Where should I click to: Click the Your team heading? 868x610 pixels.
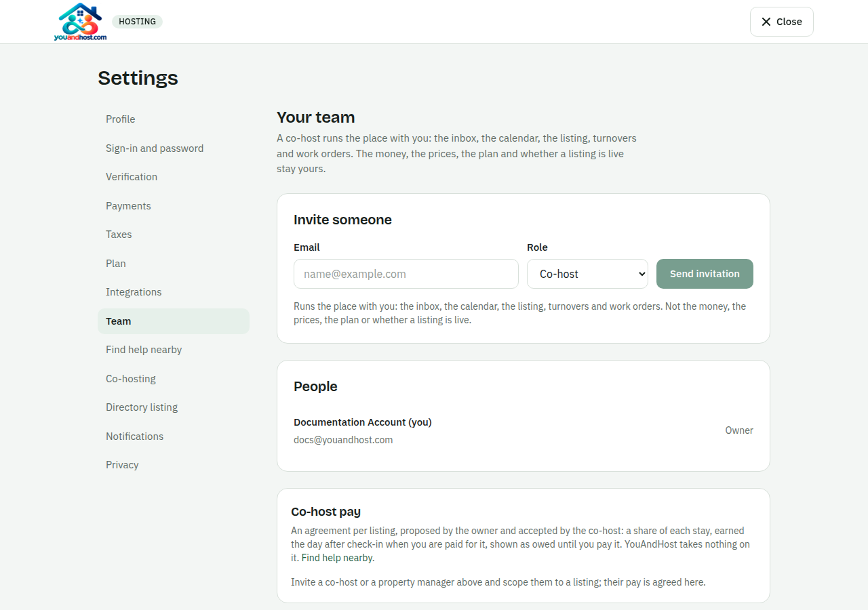click(x=316, y=117)
